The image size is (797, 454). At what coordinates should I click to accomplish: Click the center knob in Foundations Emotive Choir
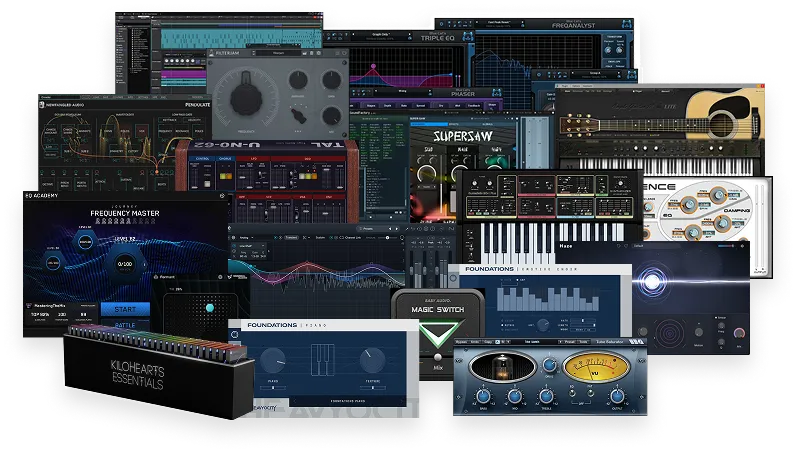(543, 324)
